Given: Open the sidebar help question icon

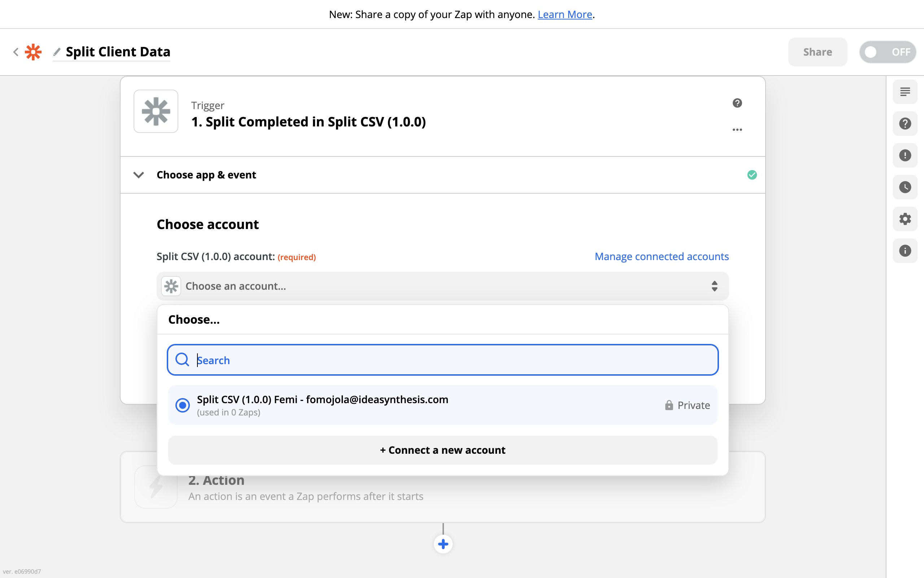Looking at the screenshot, I should pos(905,124).
